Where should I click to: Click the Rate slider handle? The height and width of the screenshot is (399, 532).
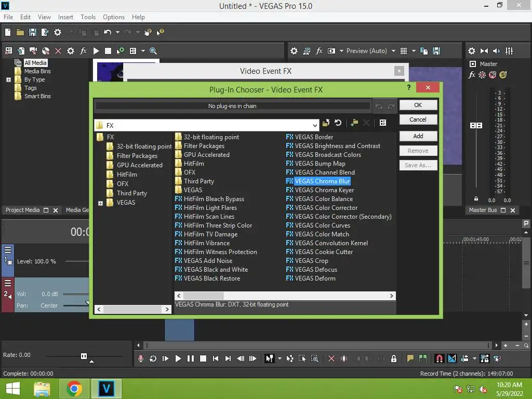[x=84, y=356]
